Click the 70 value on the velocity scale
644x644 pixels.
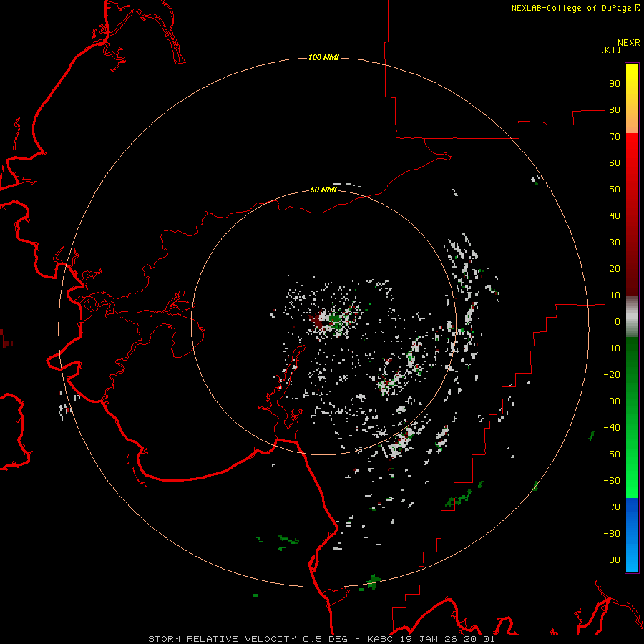[x=615, y=137]
